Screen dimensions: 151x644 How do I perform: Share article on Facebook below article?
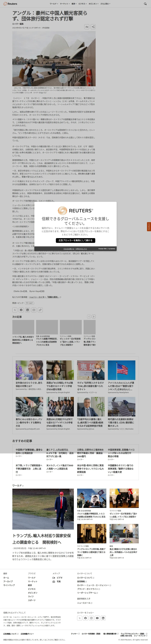[21, 310]
